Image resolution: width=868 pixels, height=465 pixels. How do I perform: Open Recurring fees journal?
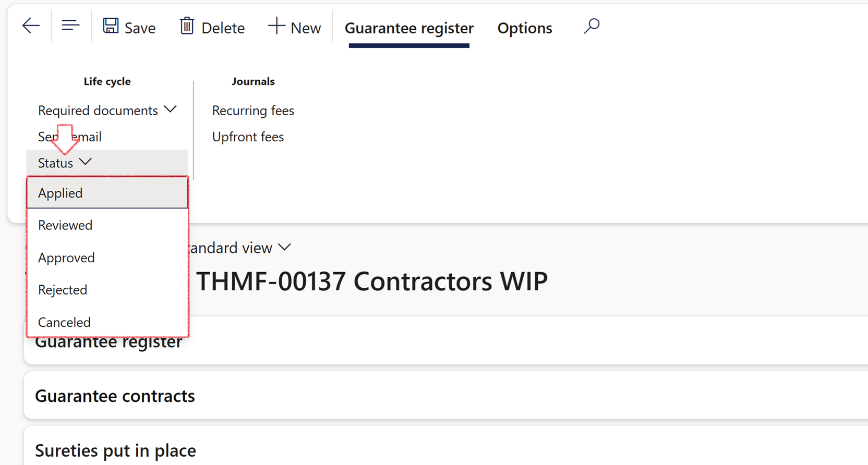tap(253, 111)
